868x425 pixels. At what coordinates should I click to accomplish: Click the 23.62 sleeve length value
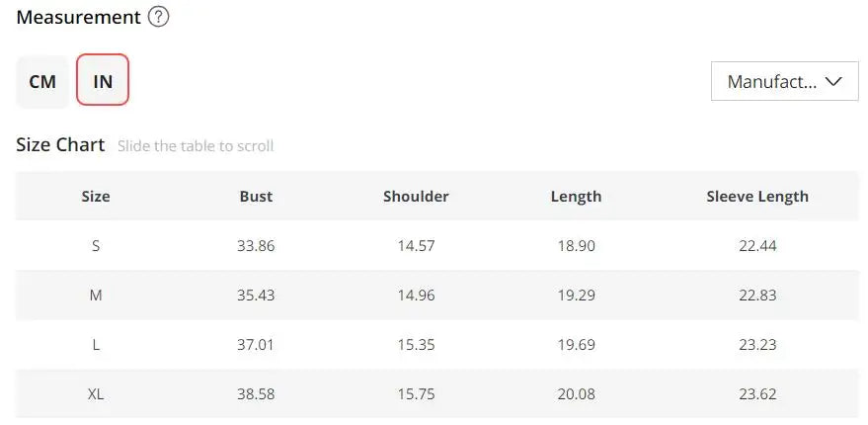[757, 393]
